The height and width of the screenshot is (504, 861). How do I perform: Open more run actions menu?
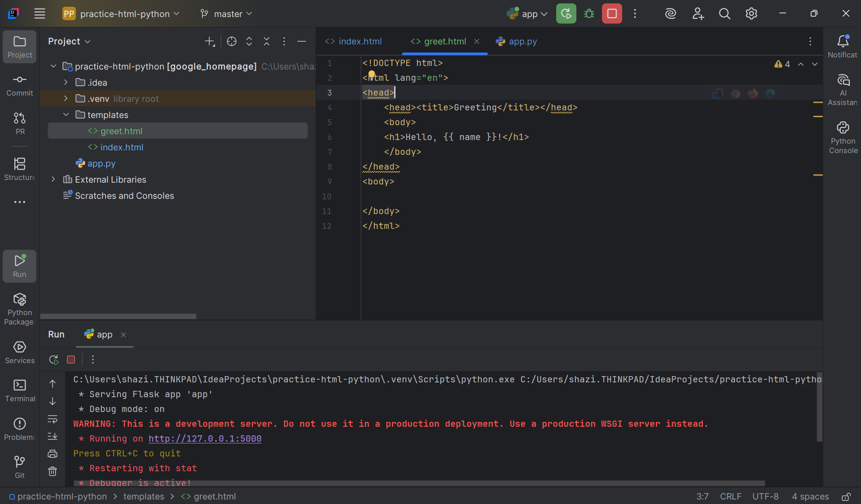pyautogui.click(x=635, y=13)
